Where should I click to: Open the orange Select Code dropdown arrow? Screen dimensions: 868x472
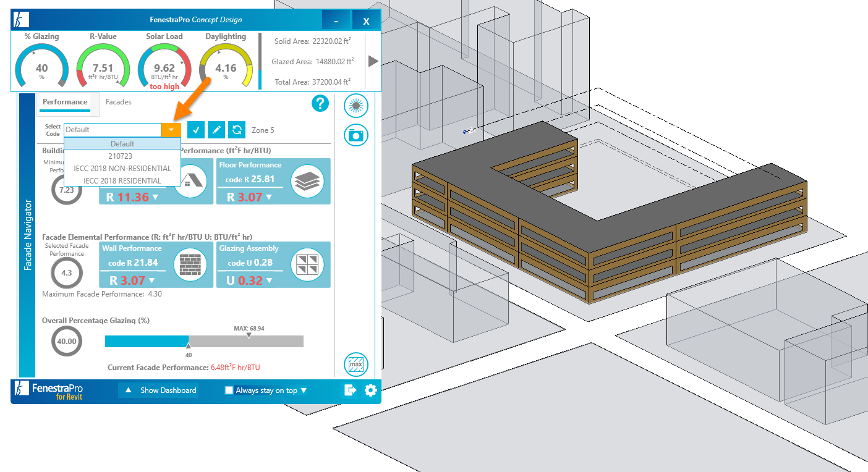click(x=171, y=130)
